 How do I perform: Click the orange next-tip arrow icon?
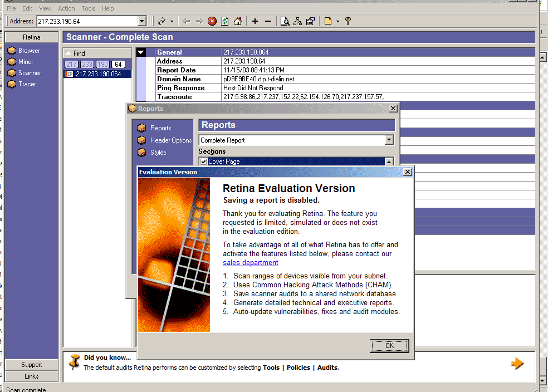[517, 364]
